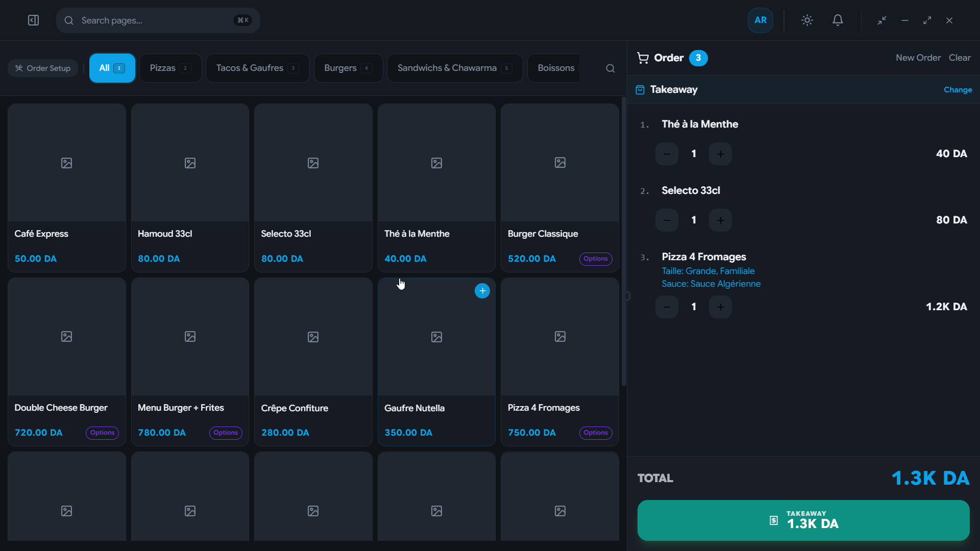Click the Takeaway 1.3K DA pay button
This screenshot has height=551, width=980.
803,520
